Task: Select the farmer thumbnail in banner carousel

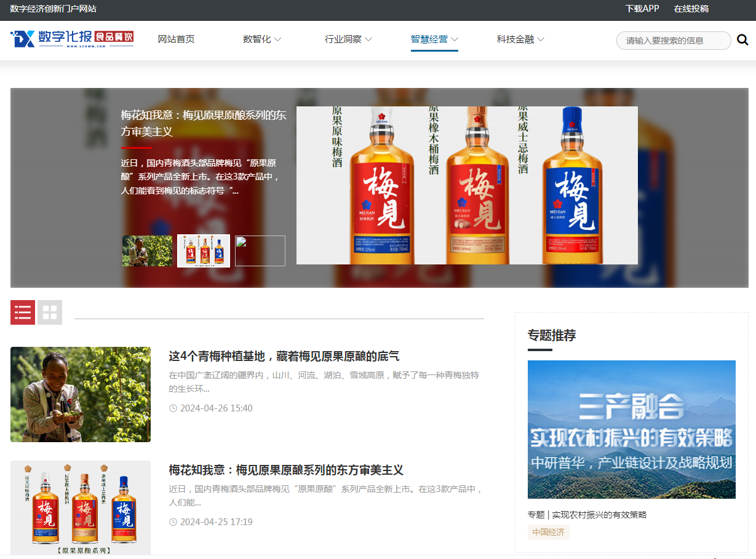Action: tap(147, 251)
